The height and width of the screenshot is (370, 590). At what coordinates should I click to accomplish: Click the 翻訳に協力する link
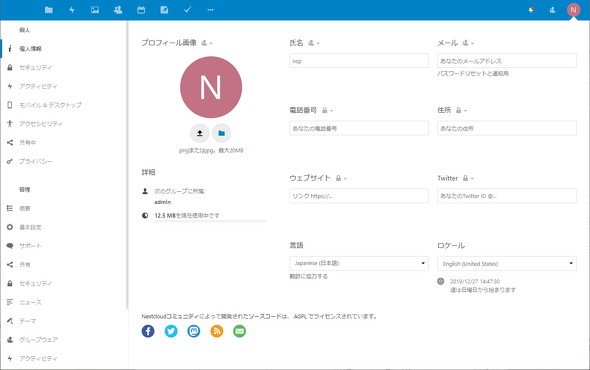coord(309,276)
